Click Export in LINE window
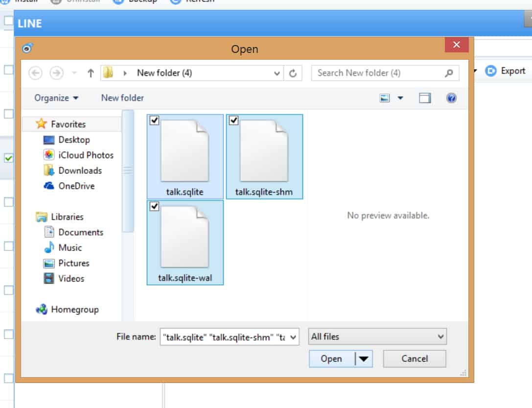This screenshot has width=532, height=408. pyautogui.click(x=506, y=71)
